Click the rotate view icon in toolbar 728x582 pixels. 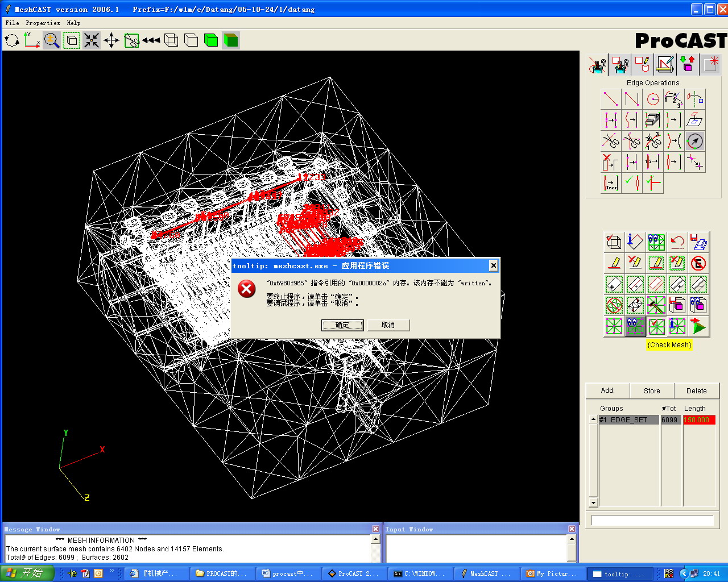point(12,40)
